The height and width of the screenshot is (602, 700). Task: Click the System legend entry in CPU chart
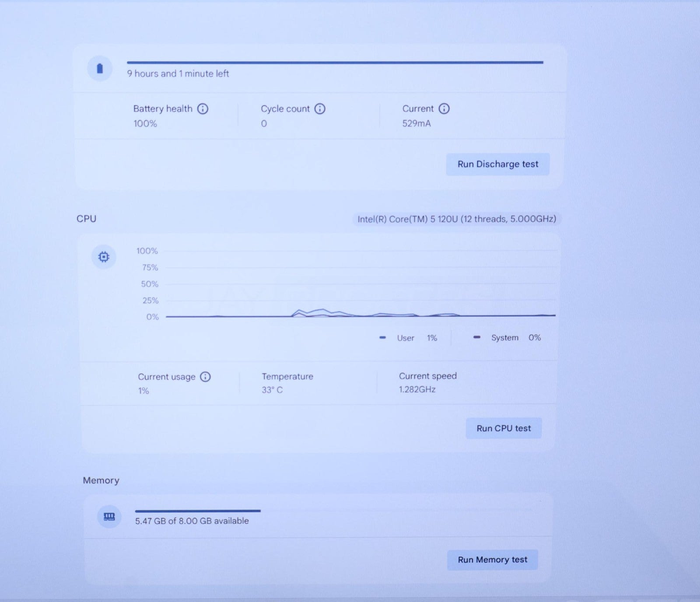coord(504,337)
